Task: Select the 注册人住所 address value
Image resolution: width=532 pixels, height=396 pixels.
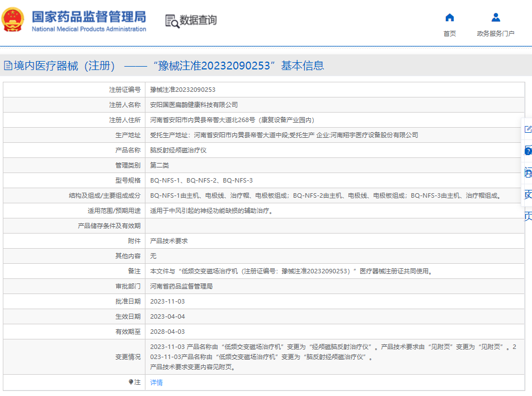Action: 232,120
